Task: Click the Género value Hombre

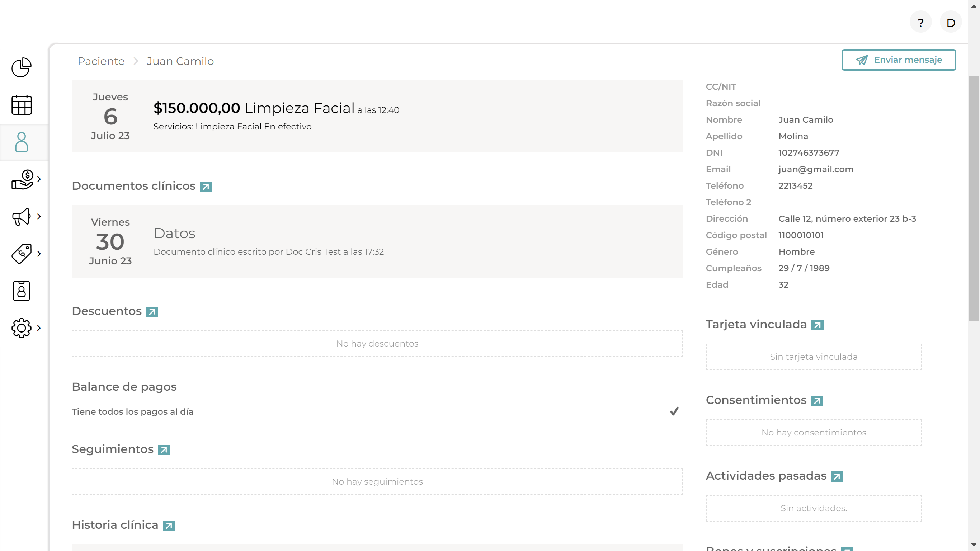Action: pyautogui.click(x=796, y=252)
